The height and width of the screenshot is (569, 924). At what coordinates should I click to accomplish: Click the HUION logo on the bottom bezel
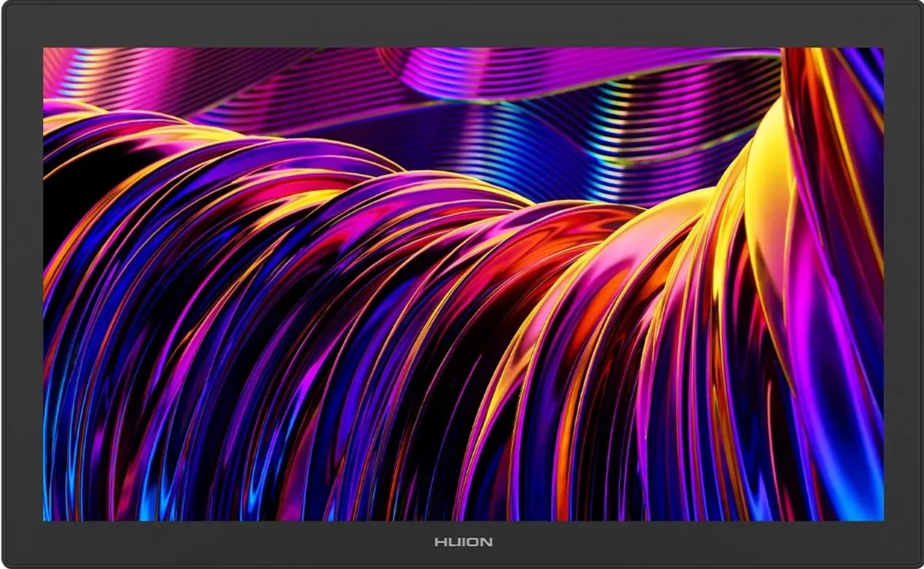tap(463, 542)
